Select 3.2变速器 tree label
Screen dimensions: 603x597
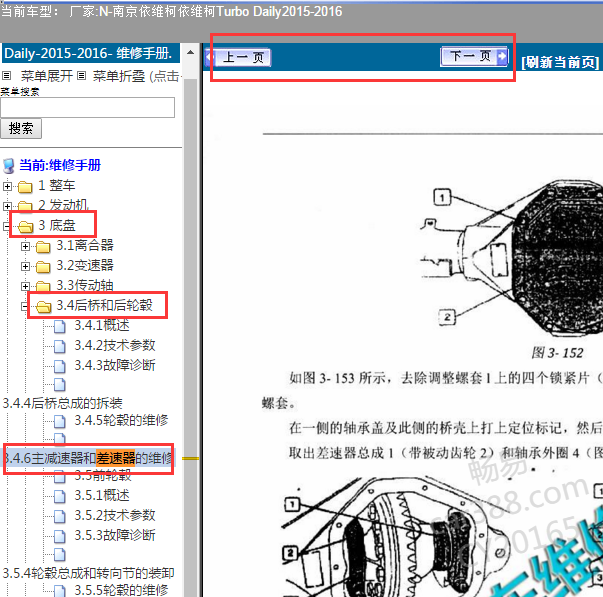85,265
